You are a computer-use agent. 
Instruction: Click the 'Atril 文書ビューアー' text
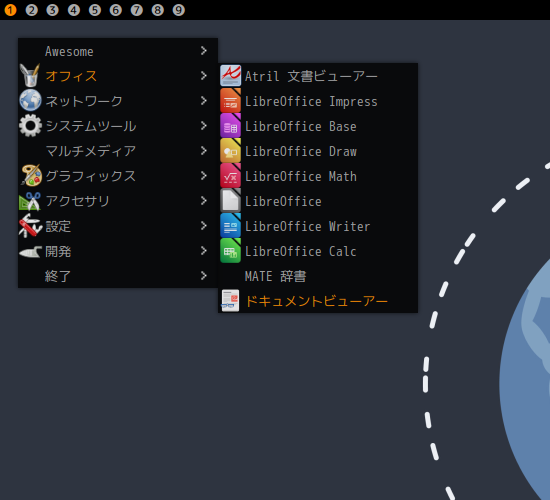pyautogui.click(x=311, y=76)
